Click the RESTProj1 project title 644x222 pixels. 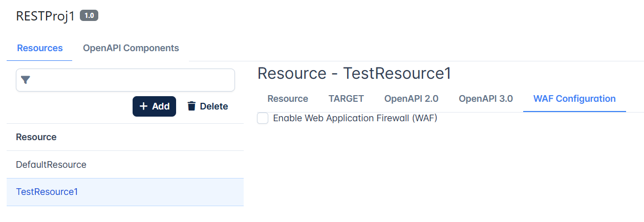(x=46, y=16)
